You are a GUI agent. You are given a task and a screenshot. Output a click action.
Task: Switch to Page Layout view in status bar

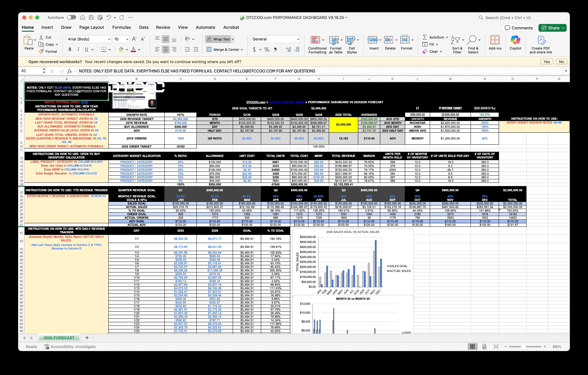click(484, 346)
